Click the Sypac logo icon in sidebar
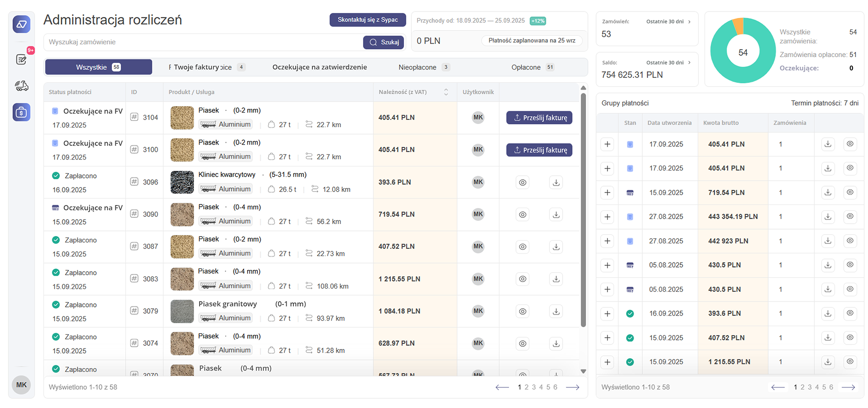This screenshot has width=868, height=408. click(x=22, y=24)
